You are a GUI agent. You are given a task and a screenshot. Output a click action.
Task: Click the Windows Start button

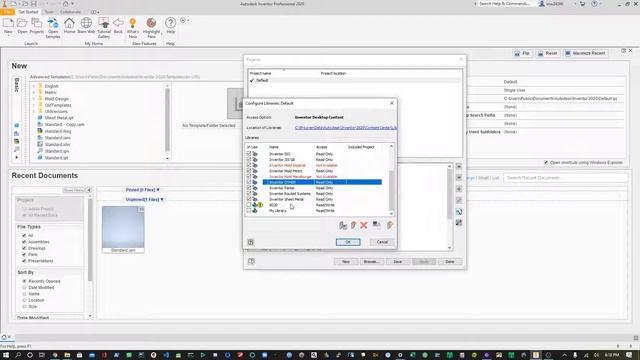pos(6,355)
